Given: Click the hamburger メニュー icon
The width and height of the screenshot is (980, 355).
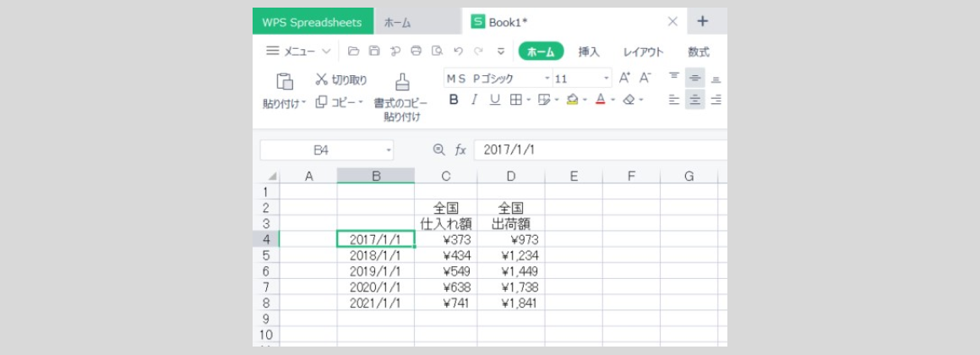Looking at the screenshot, I should (273, 52).
